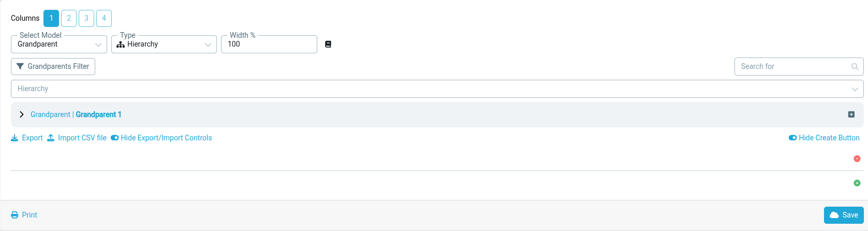868x231 pixels.
Task: Click the search magnifier icon
Action: 855,67
